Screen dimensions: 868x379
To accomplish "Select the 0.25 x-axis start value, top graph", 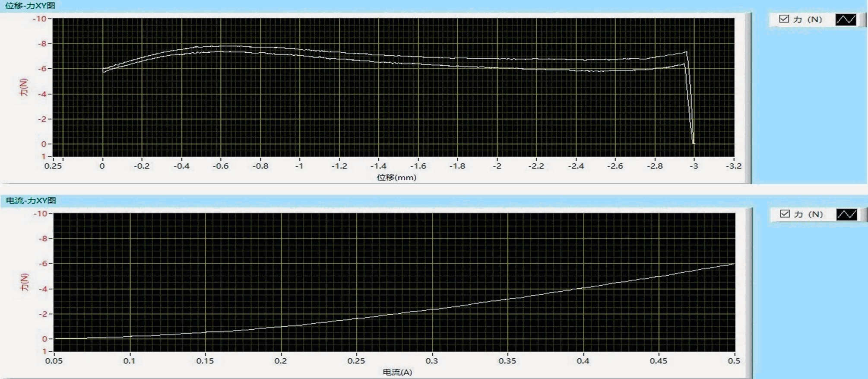I will [x=53, y=166].
